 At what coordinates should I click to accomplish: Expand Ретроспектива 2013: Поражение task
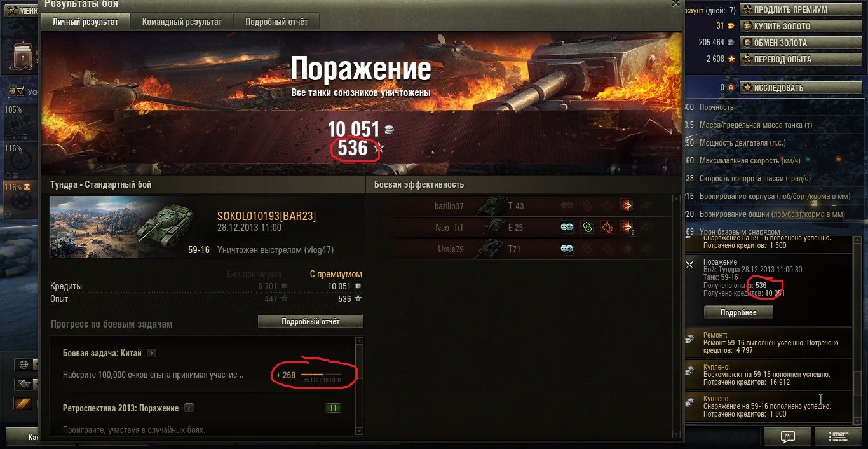189,408
